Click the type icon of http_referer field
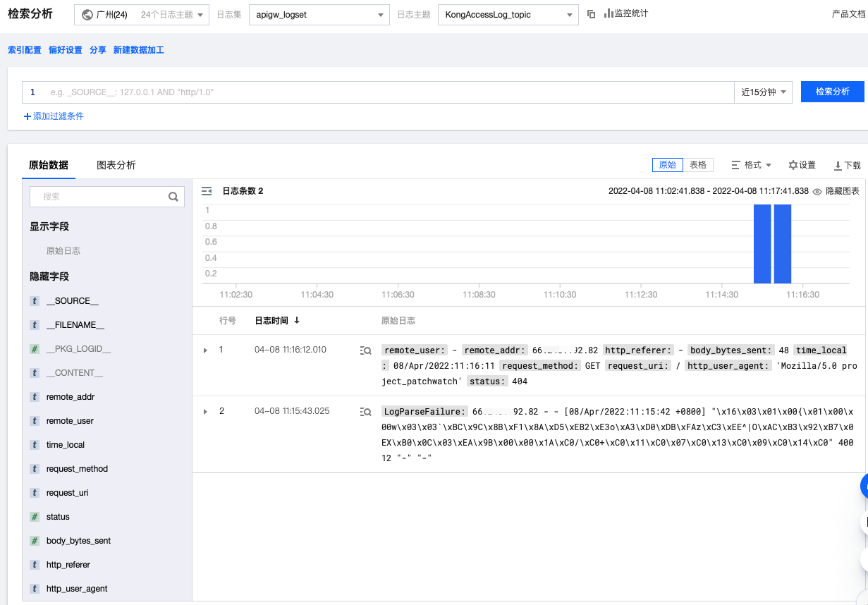The width and height of the screenshot is (868, 605). tap(35, 565)
